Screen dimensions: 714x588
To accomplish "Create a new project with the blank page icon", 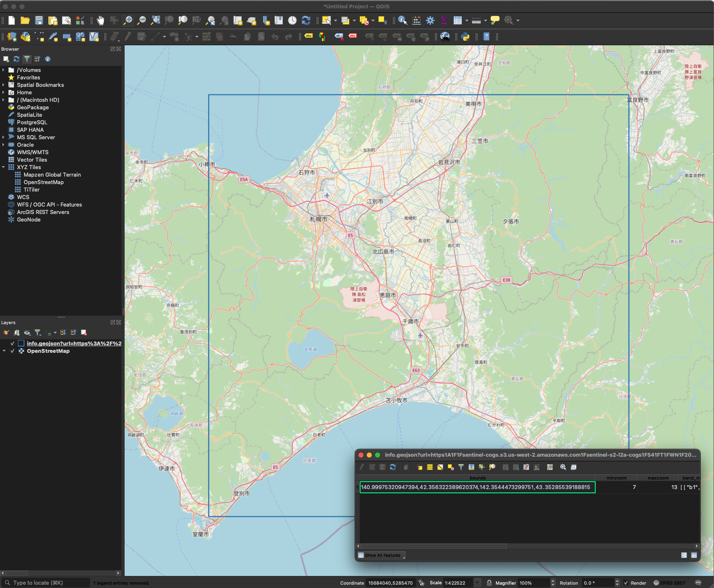I will 12,20.
